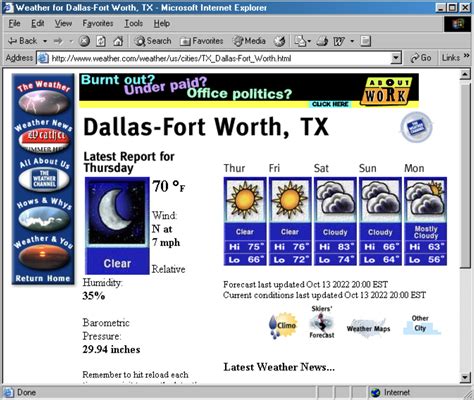
Task: Click the Lo 56° Monday value
Action: pos(425,260)
